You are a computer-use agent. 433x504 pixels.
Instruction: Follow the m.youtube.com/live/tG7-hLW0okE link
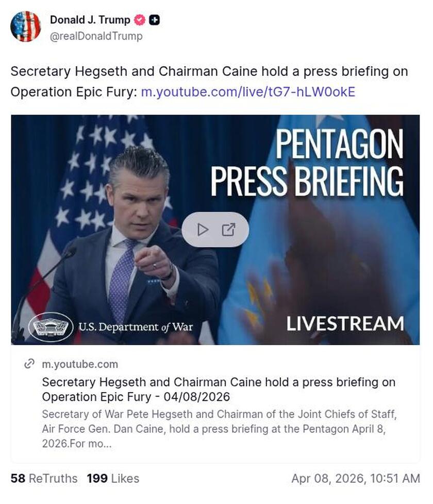(248, 92)
